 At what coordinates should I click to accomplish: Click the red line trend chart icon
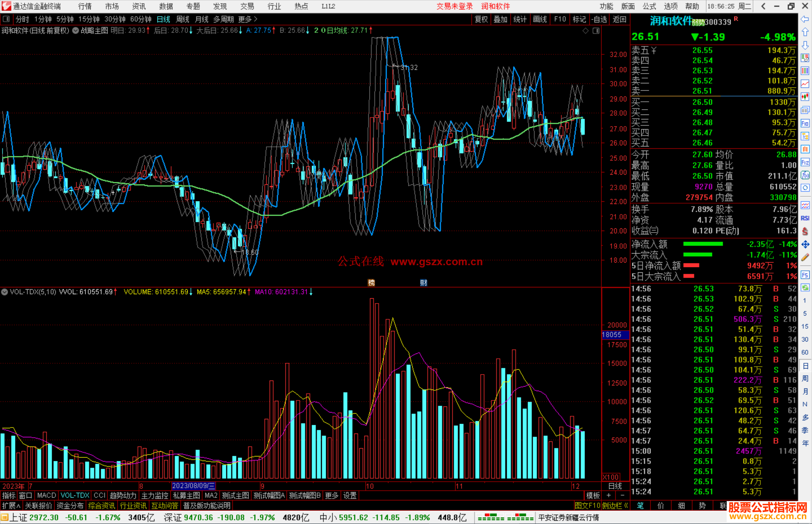pos(805,84)
